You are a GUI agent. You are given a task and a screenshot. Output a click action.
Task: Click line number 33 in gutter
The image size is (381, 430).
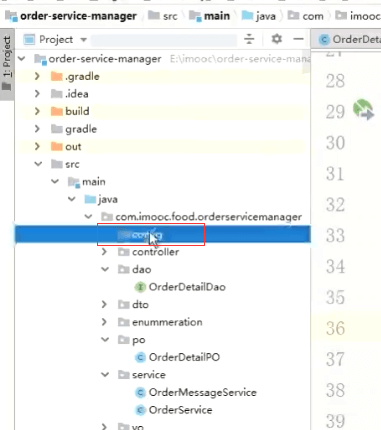(335, 235)
